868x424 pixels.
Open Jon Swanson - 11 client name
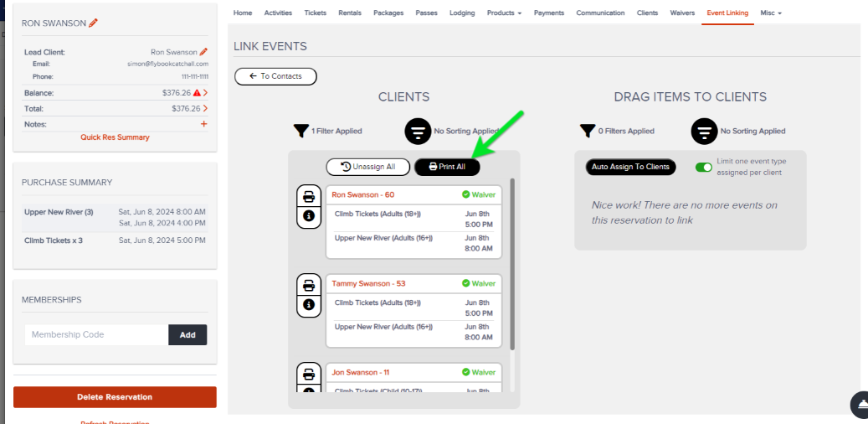[361, 372]
